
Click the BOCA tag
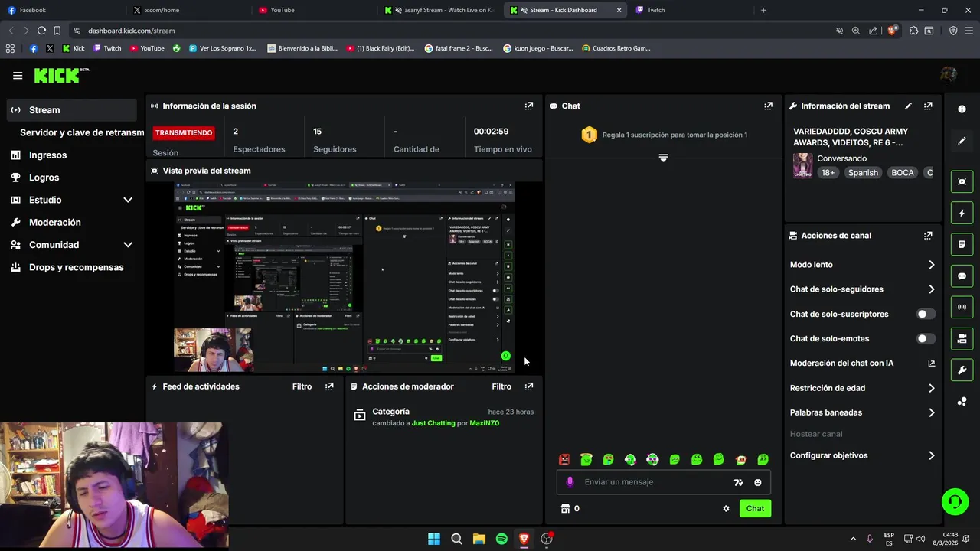click(903, 173)
